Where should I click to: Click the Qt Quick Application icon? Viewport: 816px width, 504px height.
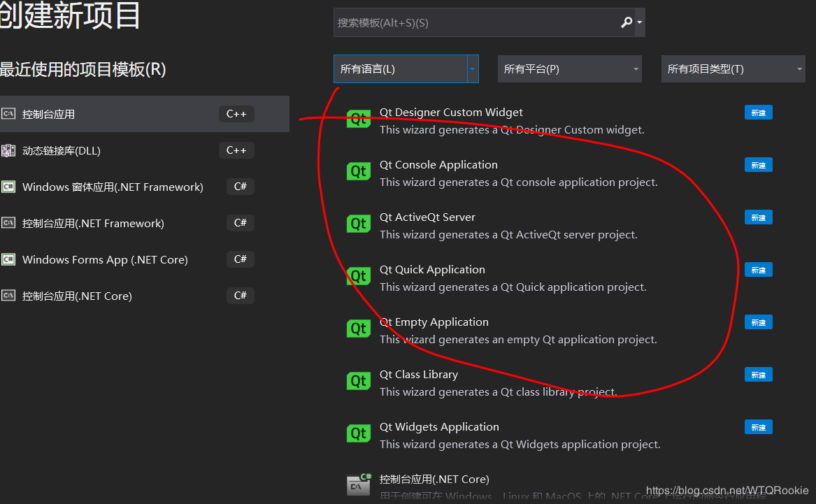point(359,276)
